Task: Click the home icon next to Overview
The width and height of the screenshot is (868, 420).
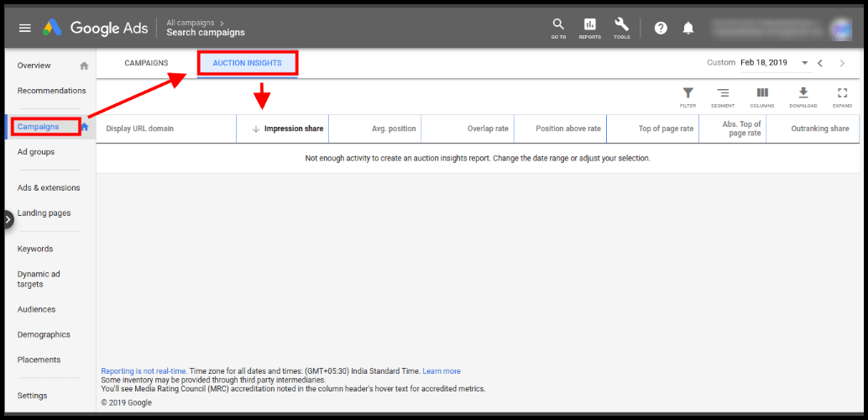Action: 84,66
